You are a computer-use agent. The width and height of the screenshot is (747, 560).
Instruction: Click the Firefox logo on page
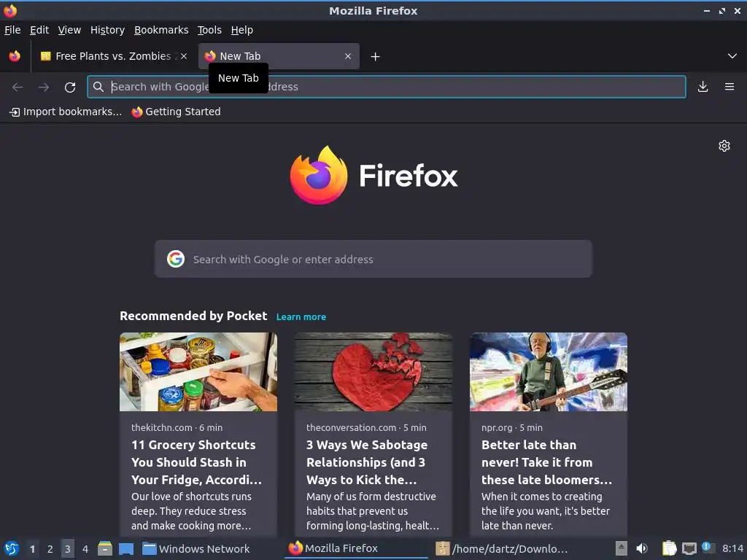tap(374, 175)
